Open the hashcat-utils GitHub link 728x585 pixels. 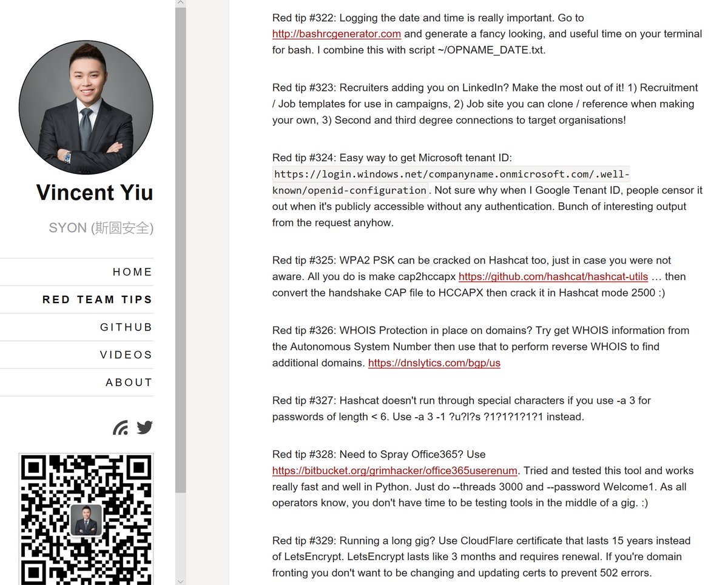tap(553, 276)
